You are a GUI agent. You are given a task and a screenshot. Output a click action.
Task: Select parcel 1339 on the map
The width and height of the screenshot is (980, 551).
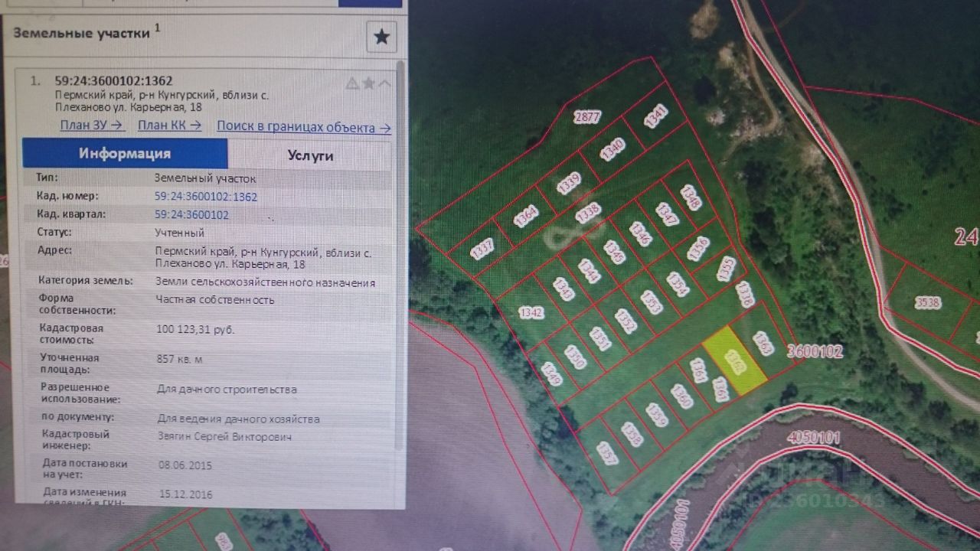point(569,182)
